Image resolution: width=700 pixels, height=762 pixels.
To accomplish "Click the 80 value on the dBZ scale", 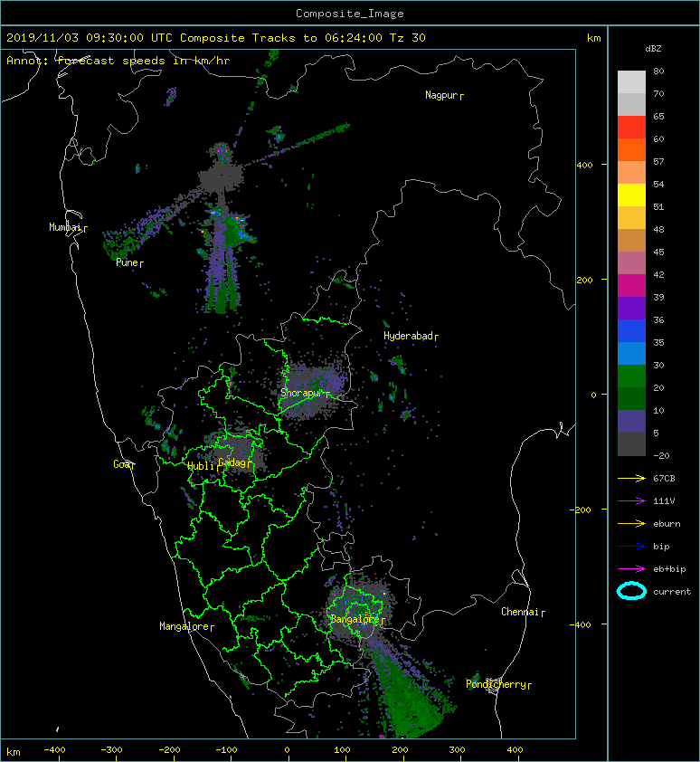I will click(658, 71).
